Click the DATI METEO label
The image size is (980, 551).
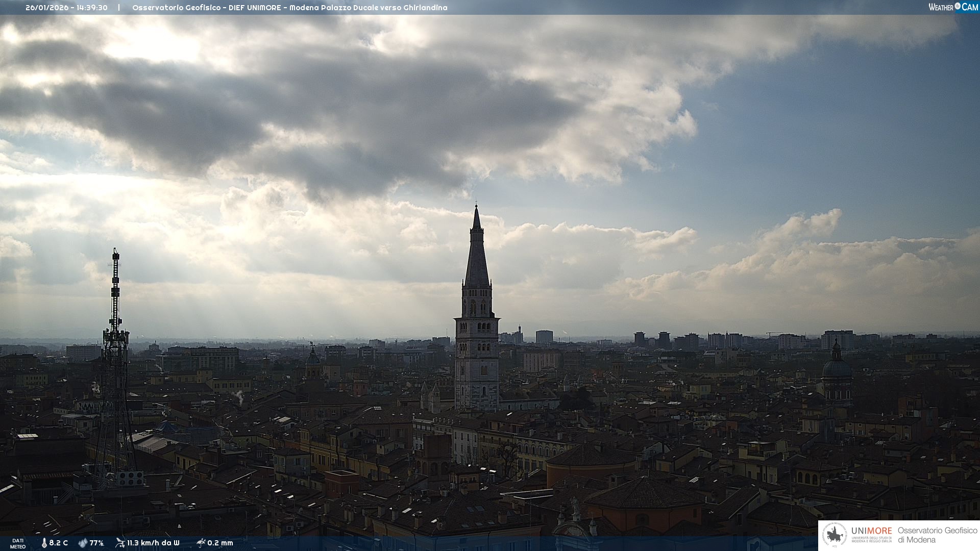click(x=18, y=543)
